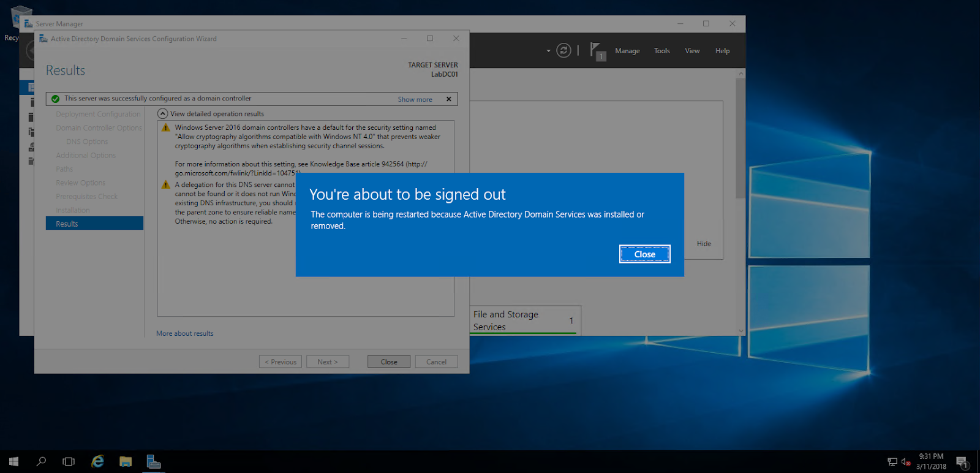Click the green success checkmark icon

55,99
